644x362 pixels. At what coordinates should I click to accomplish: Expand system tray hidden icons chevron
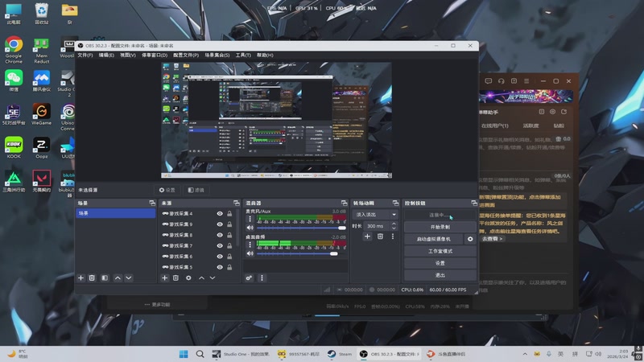(x=525, y=354)
